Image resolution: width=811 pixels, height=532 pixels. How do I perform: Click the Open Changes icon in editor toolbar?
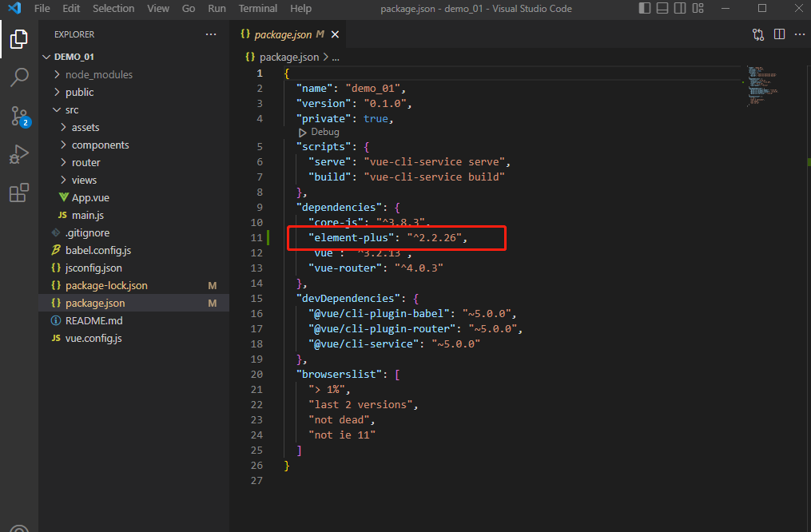[x=758, y=34]
